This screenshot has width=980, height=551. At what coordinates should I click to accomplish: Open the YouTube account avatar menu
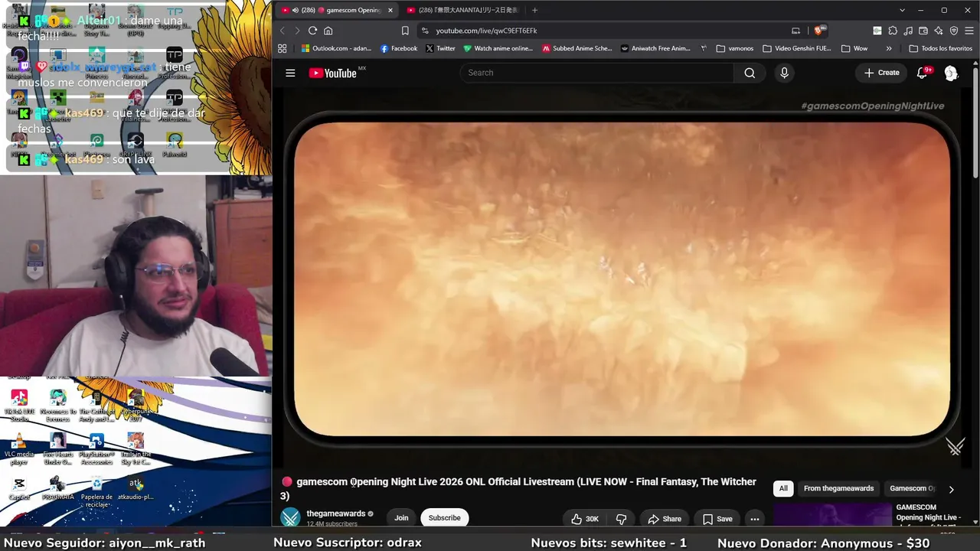pos(951,73)
